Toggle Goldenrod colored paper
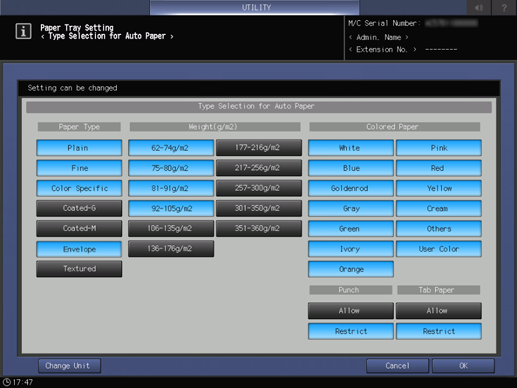The height and width of the screenshot is (388, 517). tap(351, 188)
